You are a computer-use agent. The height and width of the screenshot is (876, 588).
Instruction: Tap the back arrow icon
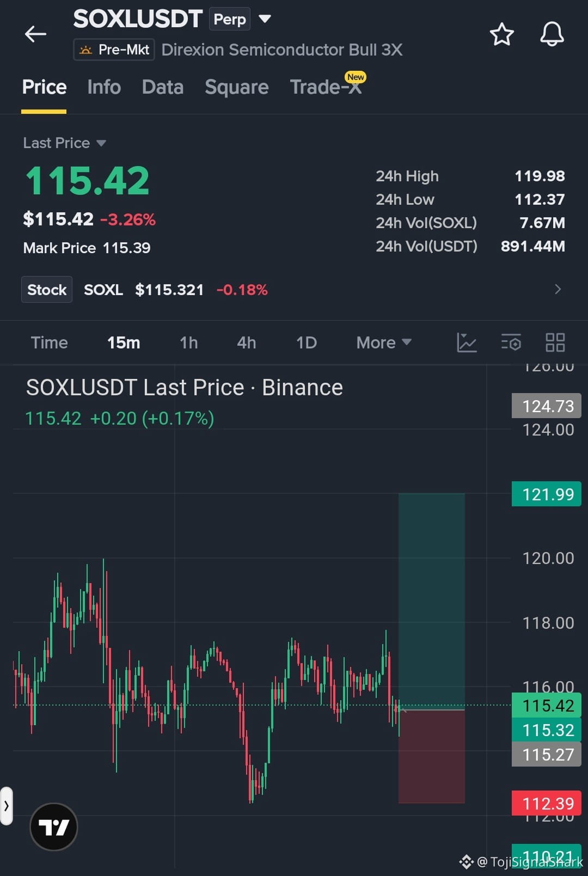tap(36, 34)
